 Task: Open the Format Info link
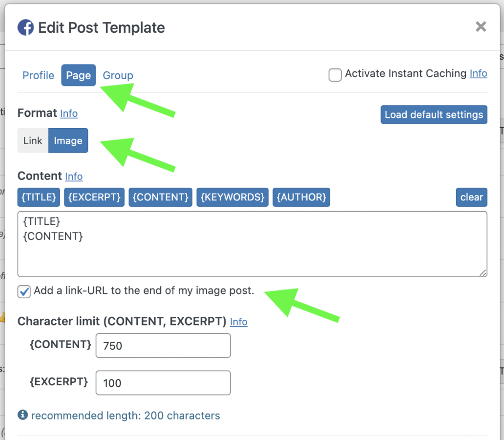[x=69, y=113]
